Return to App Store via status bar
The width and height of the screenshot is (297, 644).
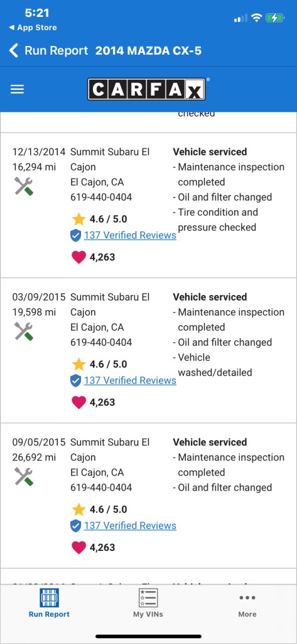click(x=33, y=28)
